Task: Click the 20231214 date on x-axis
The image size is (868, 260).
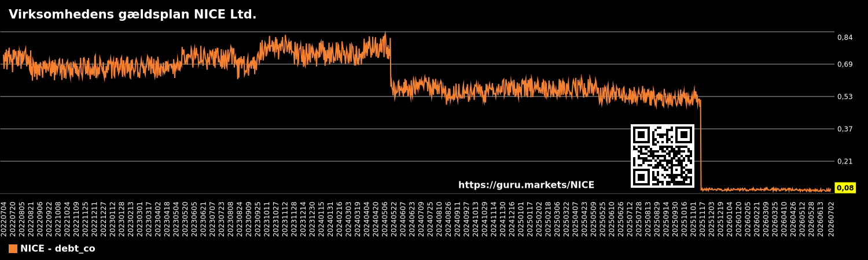Action: [303, 218]
